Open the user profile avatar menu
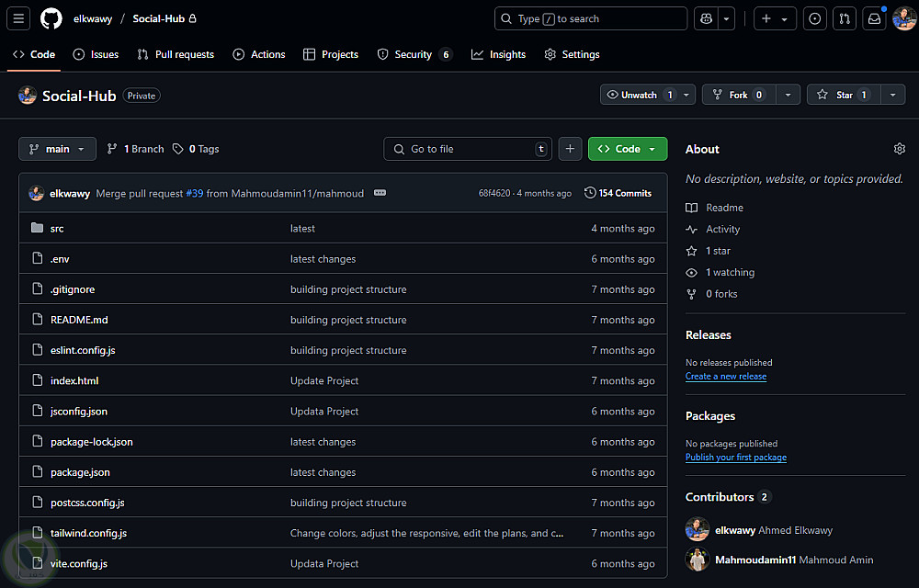 pos(903,18)
